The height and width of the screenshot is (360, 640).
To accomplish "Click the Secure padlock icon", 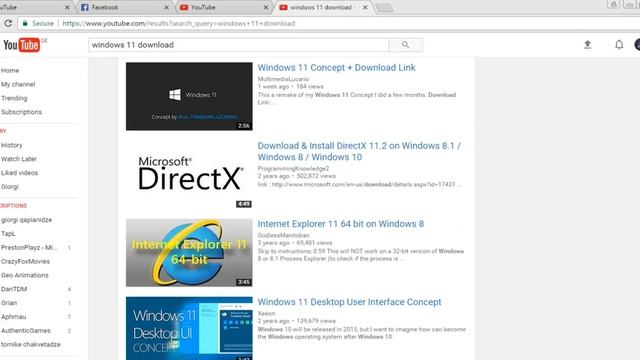I will (x=25, y=23).
